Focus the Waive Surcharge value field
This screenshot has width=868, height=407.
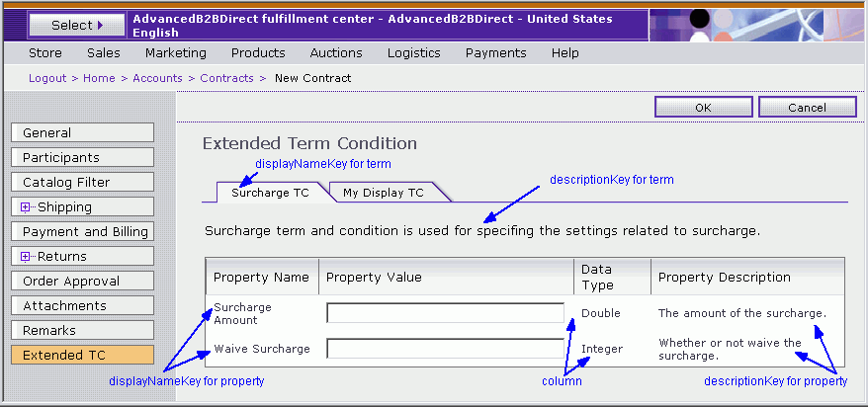[445, 349]
